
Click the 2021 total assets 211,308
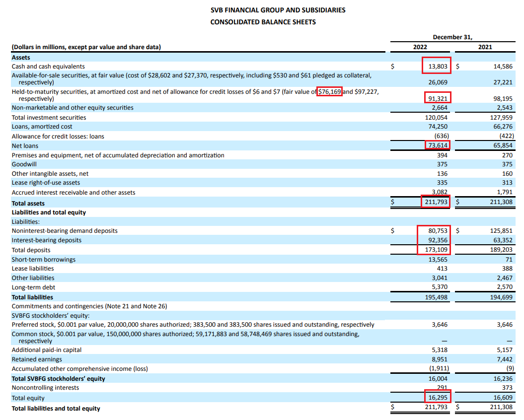[501, 202]
